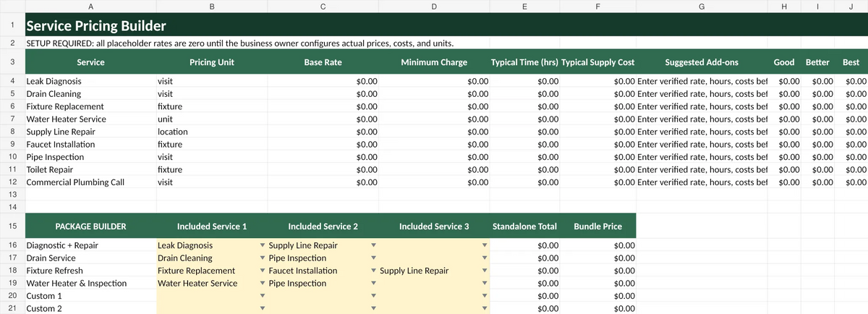Open Included Service 2 dropdown for Drain Service

373,258
